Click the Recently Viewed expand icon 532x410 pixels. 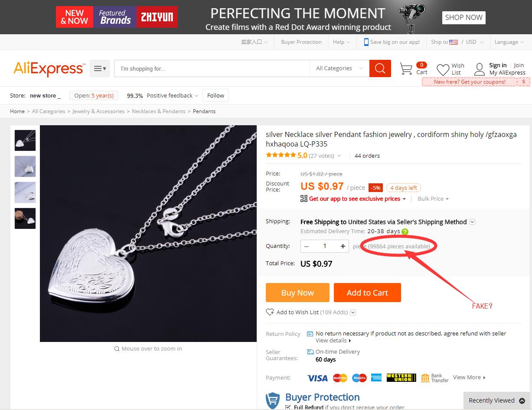point(522,400)
